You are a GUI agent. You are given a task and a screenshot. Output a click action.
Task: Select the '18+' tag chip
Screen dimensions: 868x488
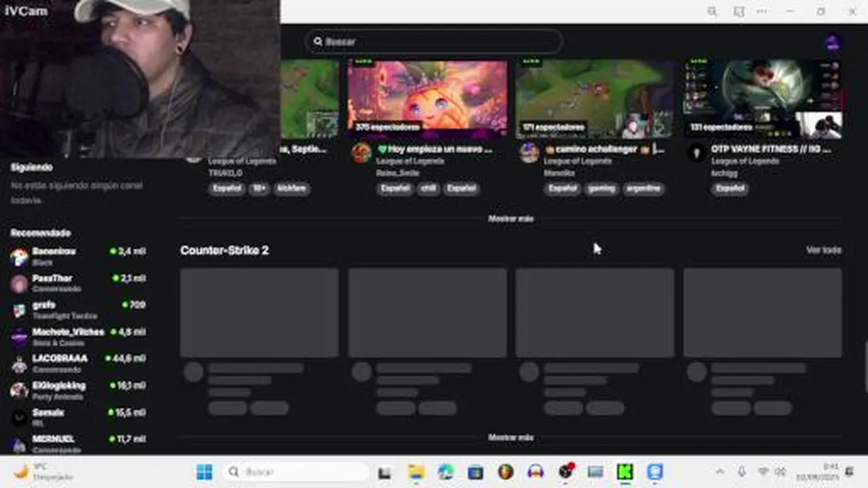[x=259, y=188]
